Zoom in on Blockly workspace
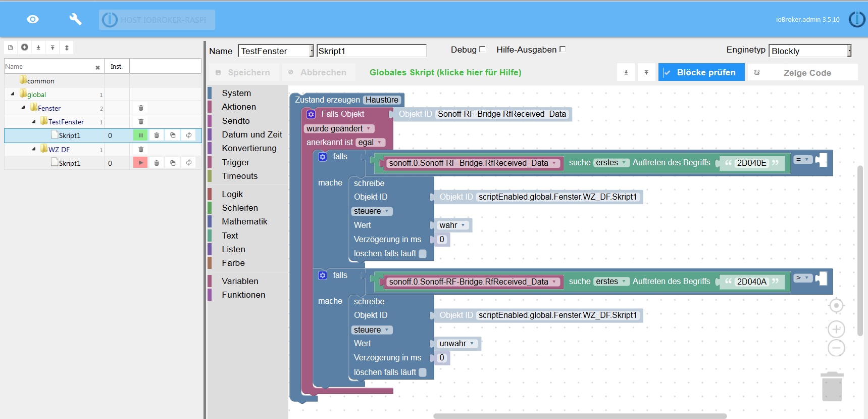The width and height of the screenshot is (868, 419). [836, 330]
